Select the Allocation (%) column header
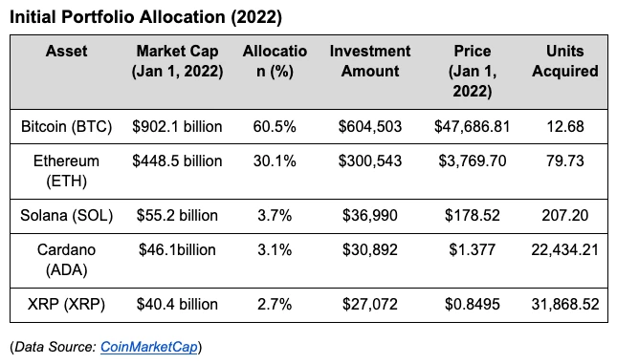 click(x=275, y=61)
